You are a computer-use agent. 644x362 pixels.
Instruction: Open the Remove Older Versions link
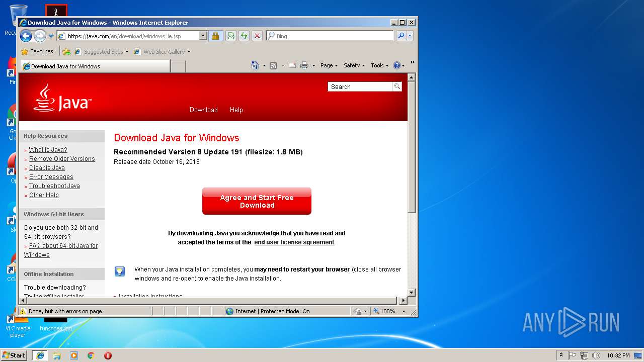pyautogui.click(x=62, y=159)
